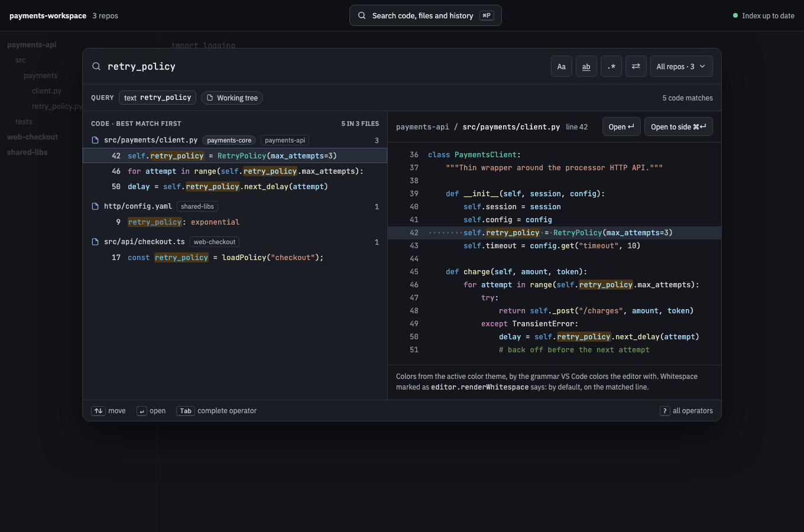Viewport: 804px width, 532px height.
Task: Toggle whole word match (ab)
Action: point(586,67)
